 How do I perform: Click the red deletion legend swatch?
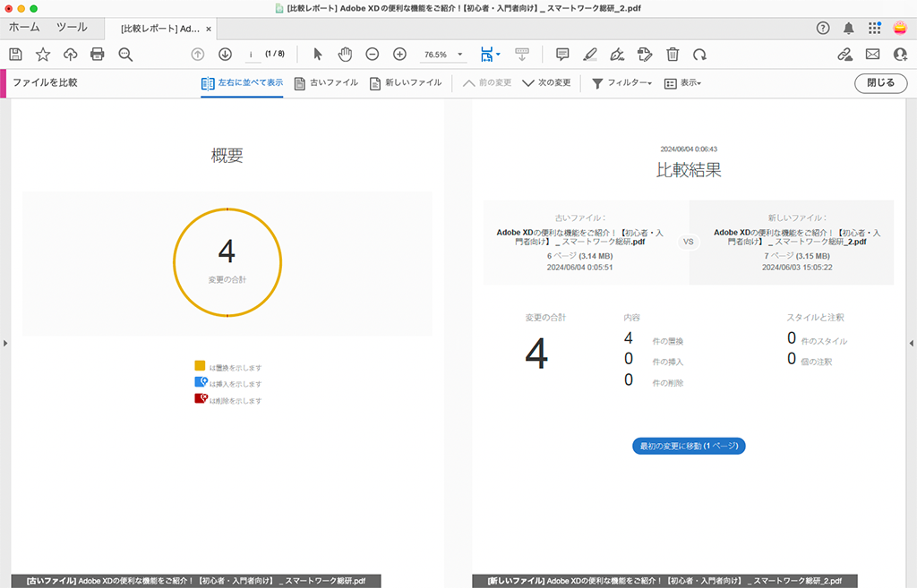(x=201, y=398)
